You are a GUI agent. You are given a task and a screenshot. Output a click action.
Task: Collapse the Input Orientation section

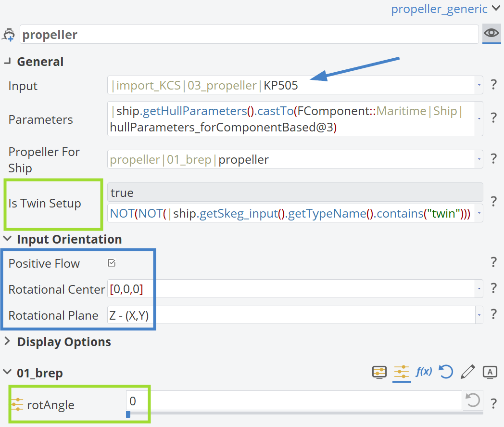[7, 239]
